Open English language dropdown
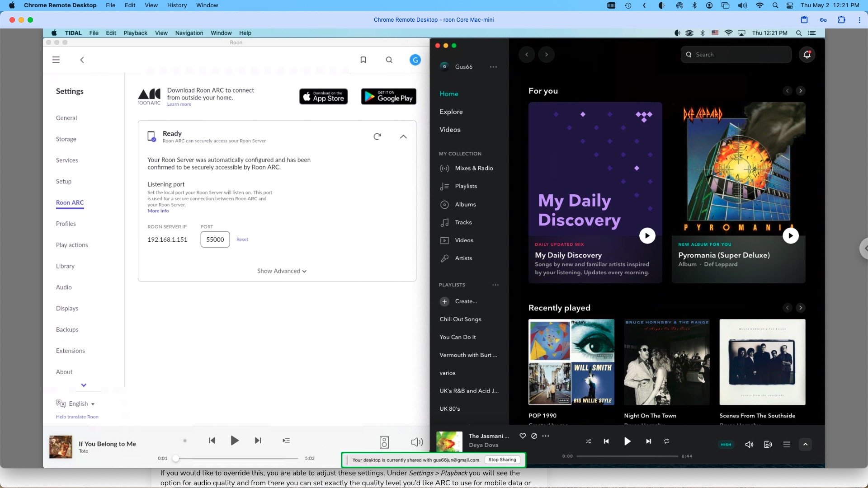Viewport: 868px width, 488px height. (75, 404)
